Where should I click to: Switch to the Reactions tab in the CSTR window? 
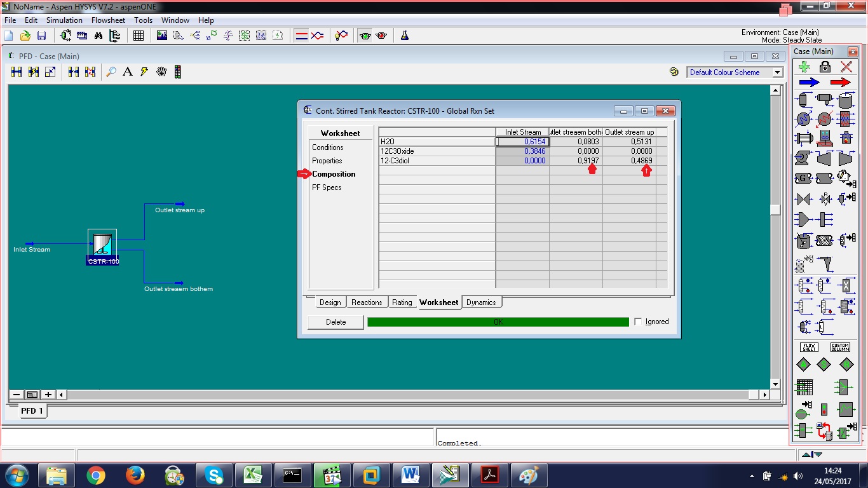coord(367,302)
